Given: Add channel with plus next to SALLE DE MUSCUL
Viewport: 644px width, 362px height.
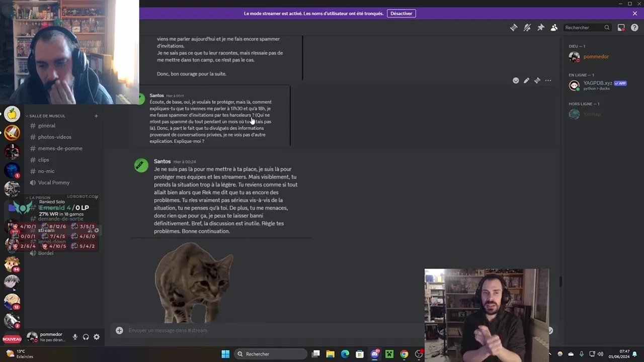Looking at the screenshot, I should [96, 116].
